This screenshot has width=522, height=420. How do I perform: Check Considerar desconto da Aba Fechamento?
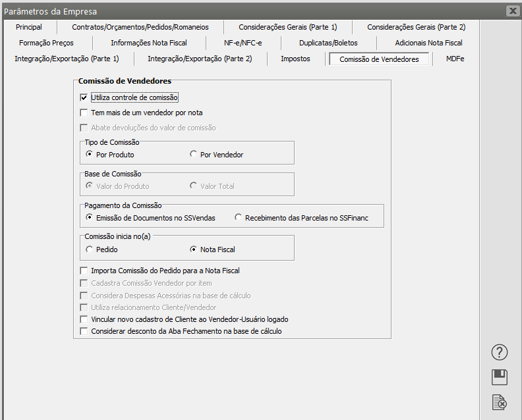pos(84,331)
